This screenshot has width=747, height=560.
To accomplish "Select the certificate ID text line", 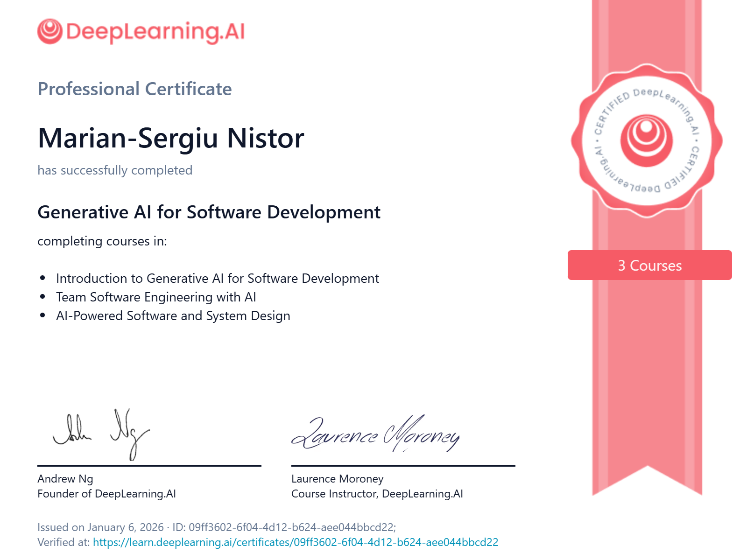I will pos(217,527).
